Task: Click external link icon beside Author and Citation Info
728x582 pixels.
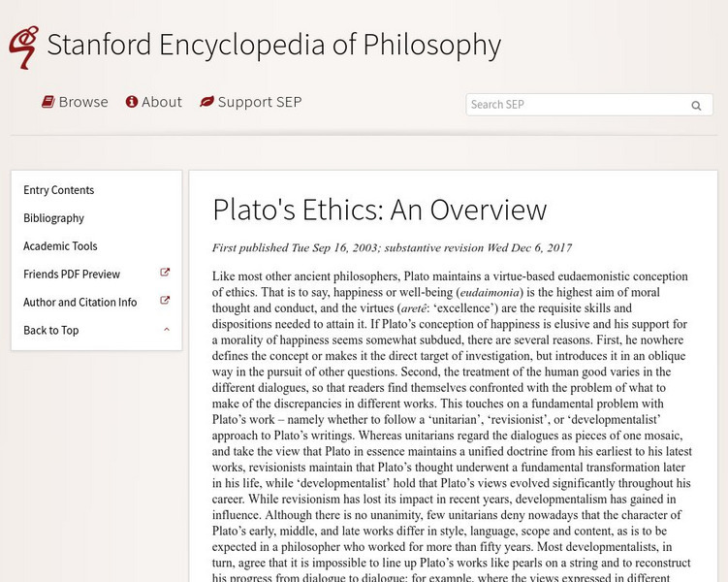Action: (x=165, y=302)
